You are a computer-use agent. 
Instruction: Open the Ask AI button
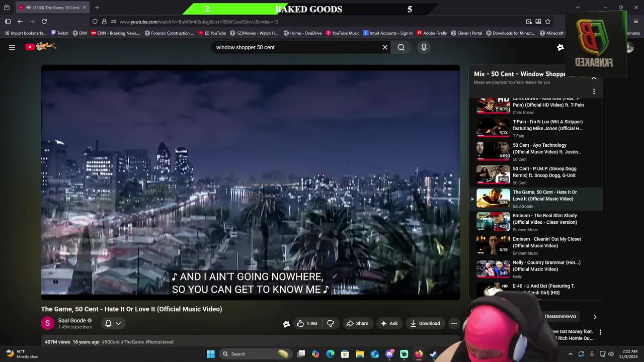[389, 323]
